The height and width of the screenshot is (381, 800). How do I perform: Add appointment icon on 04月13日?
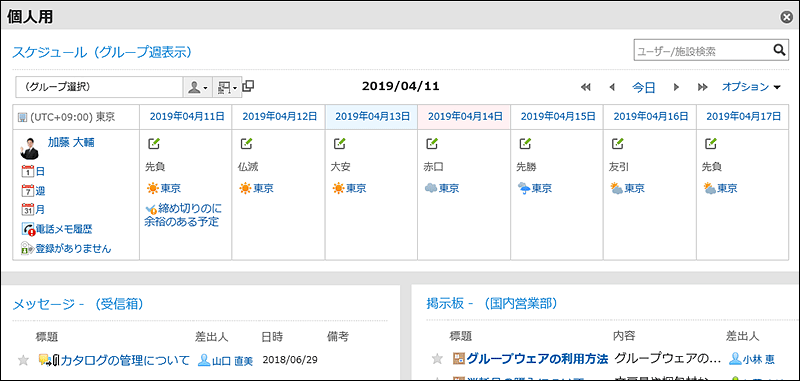(x=339, y=144)
